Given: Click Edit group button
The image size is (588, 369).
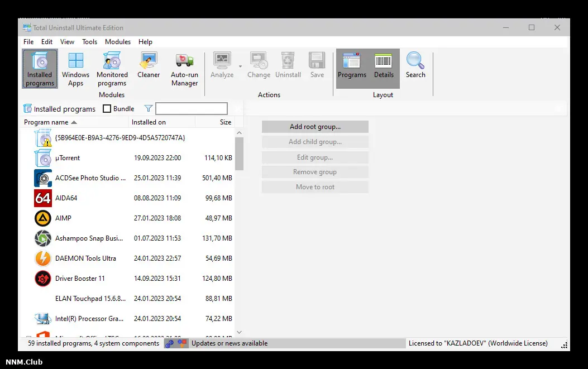Looking at the screenshot, I should click(315, 157).
